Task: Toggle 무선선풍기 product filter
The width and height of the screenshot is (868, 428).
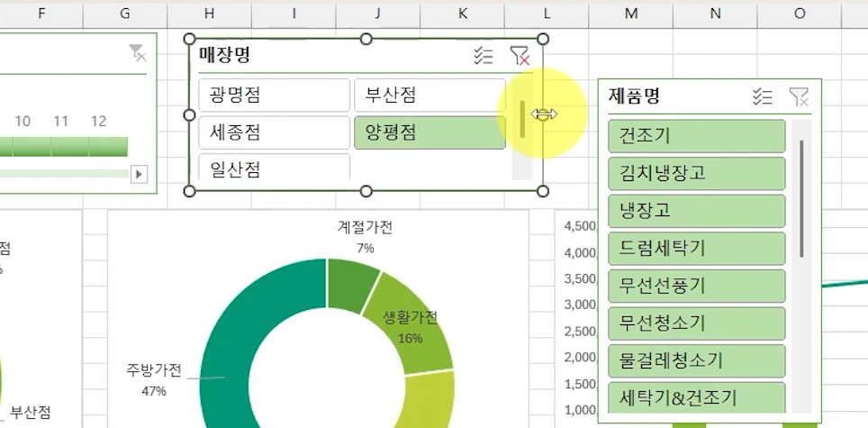Action: pos(696,287)
